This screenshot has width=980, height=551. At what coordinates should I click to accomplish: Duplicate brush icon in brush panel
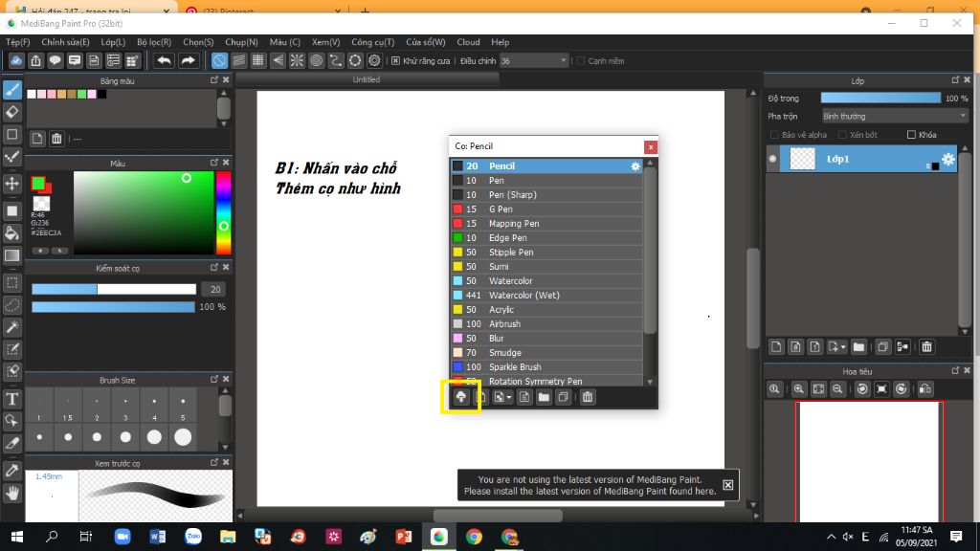point(563,397)
